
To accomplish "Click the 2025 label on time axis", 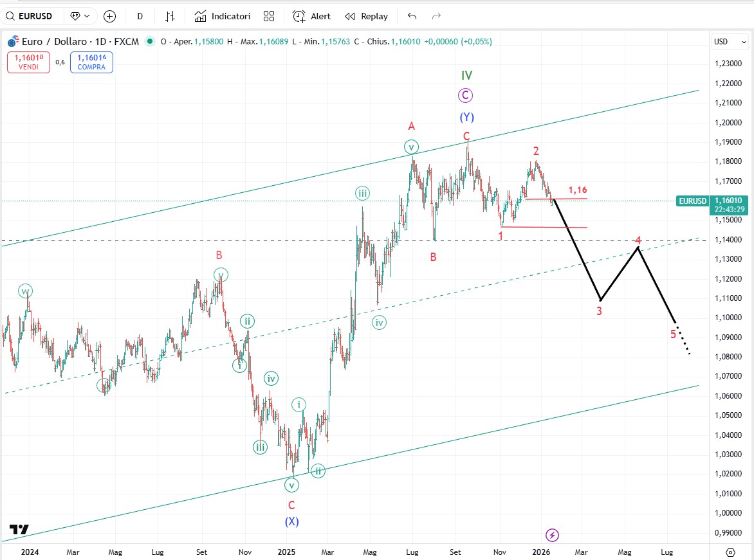I will coord(286,552).
